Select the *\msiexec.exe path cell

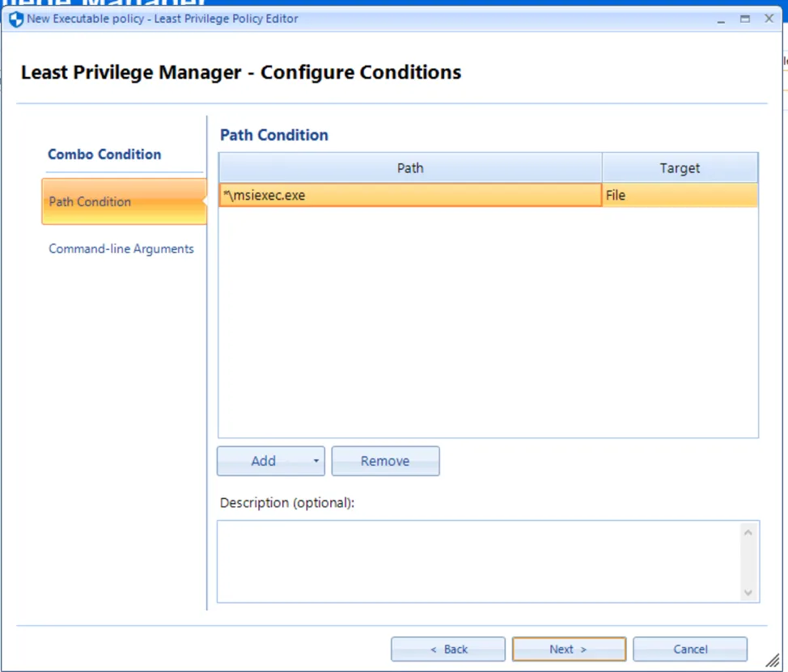tap(410, 195)
